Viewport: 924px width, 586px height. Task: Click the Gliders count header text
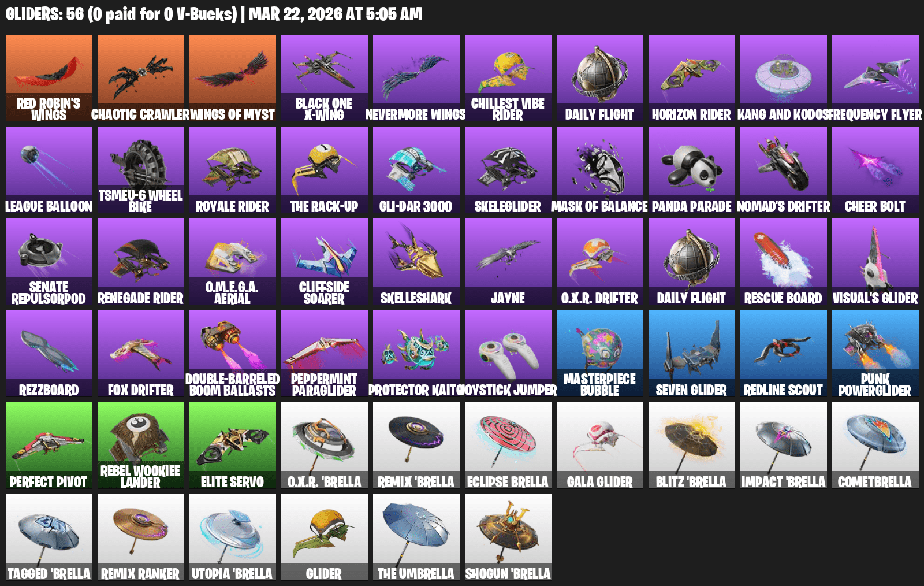[214, 14]
